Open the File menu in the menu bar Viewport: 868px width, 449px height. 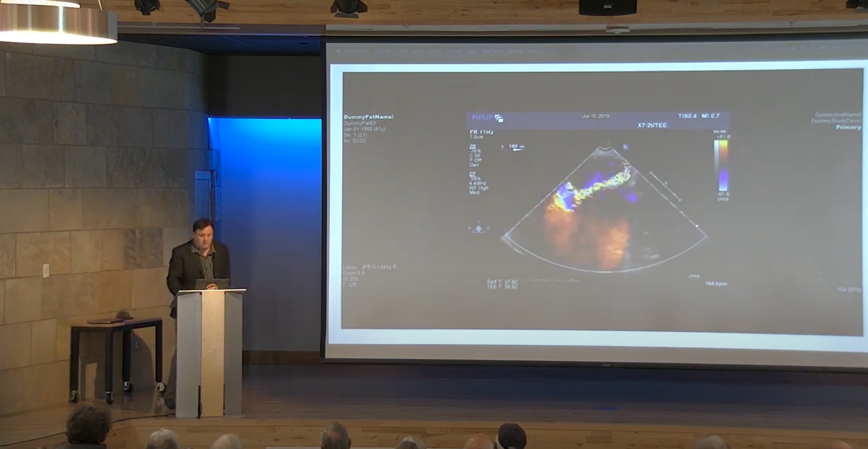point(377,51)
